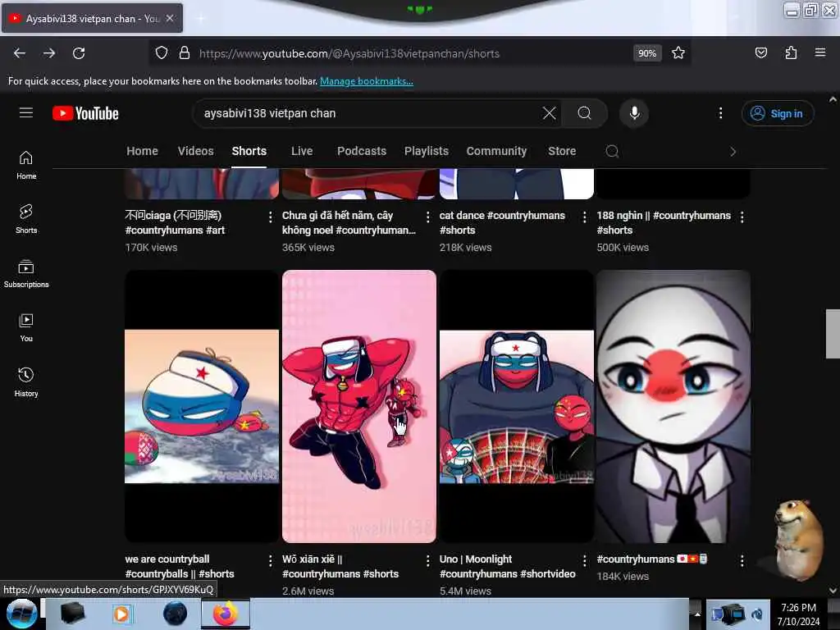Screen dimensions: 840x630
Task: Open options for Wō xiān xiě short
Action: click(x=427, y=560)
